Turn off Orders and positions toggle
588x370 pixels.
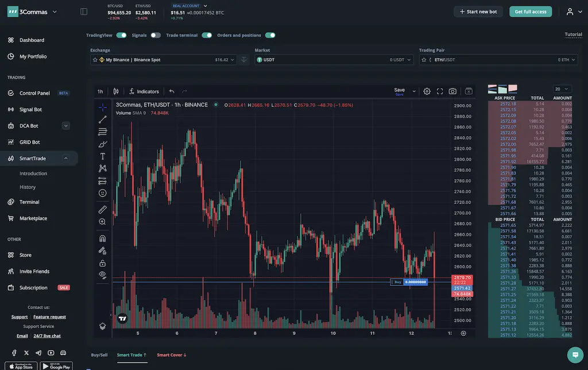coord(270,35)
